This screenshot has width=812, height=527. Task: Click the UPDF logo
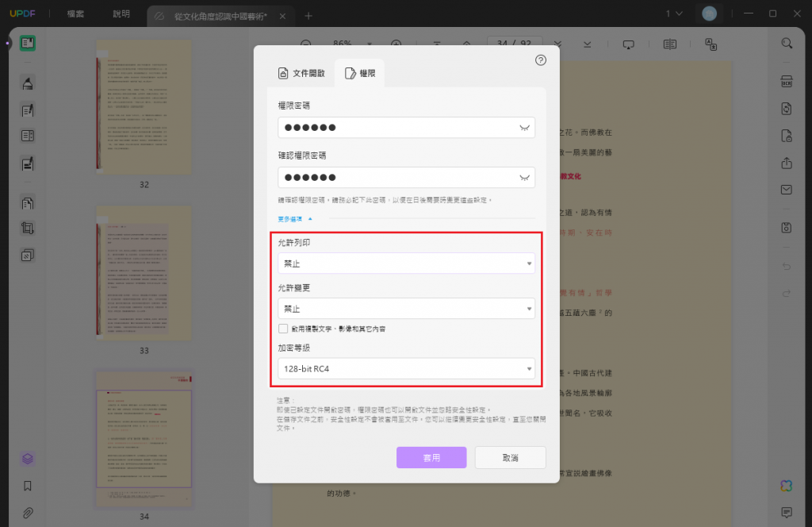23,13
